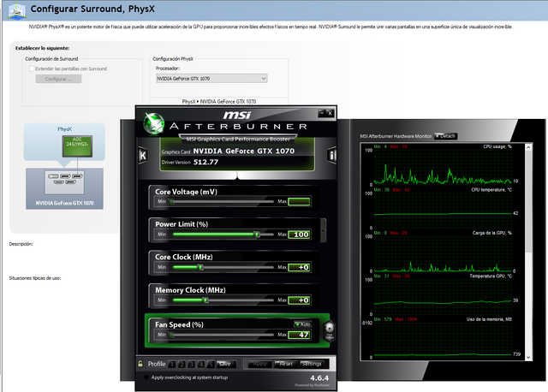
Task: Click the Core Voltage value field
Action: tap(299, 202)
